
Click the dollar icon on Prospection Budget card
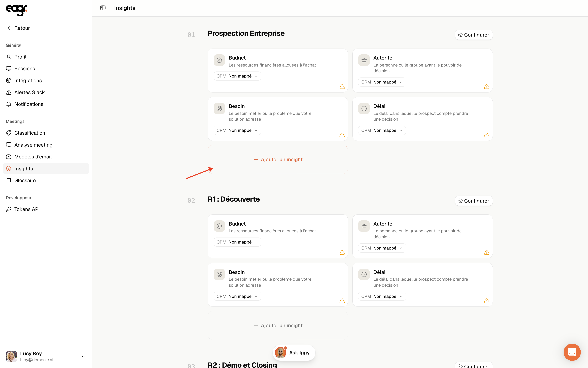[219, 60]
